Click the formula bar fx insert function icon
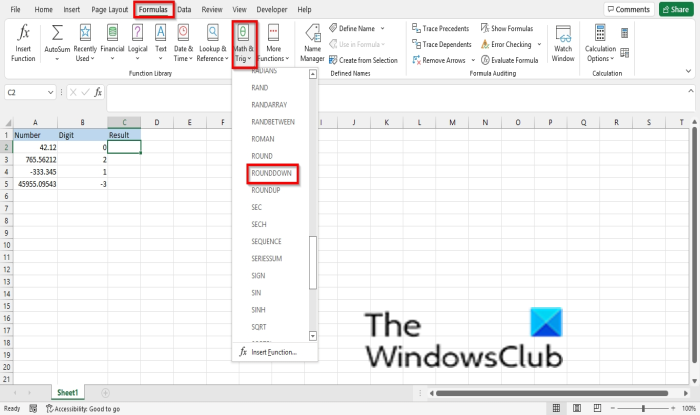This screenshot has height=415, width=700. 98,92
